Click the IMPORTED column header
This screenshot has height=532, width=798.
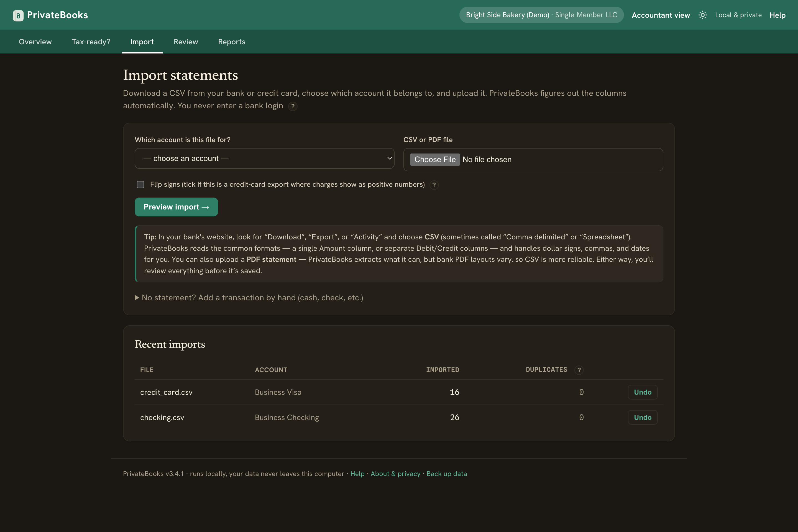click(443, 370)
